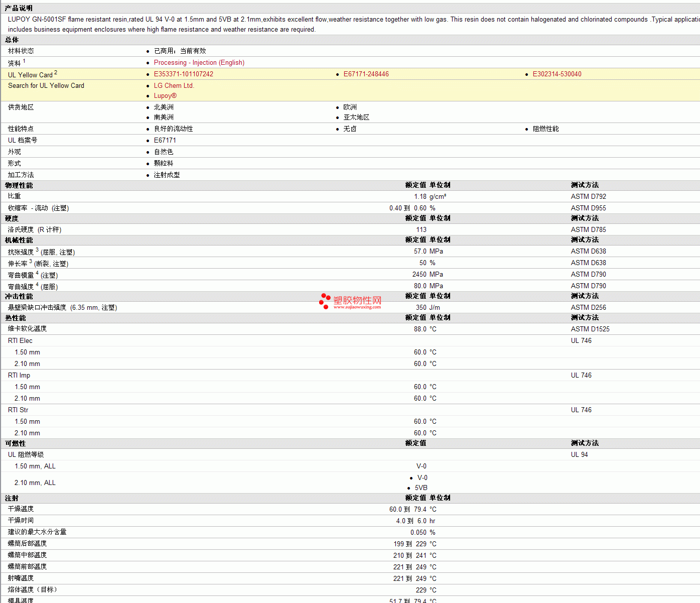The height and width of the screenshot is (603, 700).
Task: Open the Processing - Injection (English) link
Action: tap(199, 63)
